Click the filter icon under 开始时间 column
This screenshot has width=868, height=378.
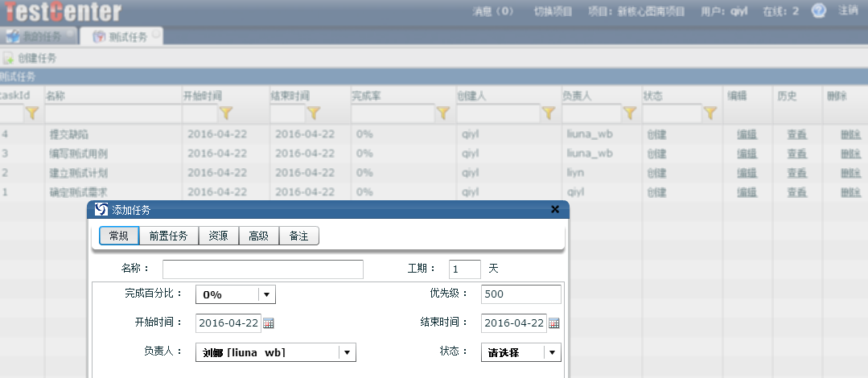tap(226, 113)
